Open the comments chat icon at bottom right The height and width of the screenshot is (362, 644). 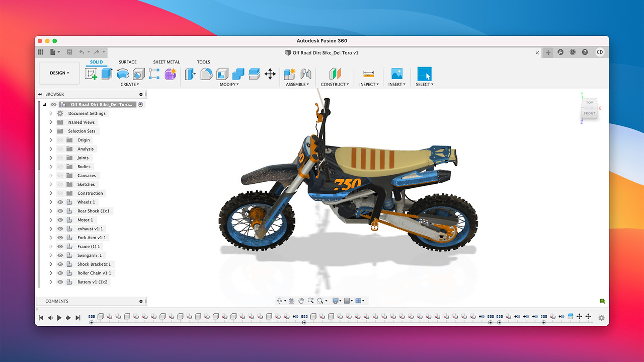(602, 302)
